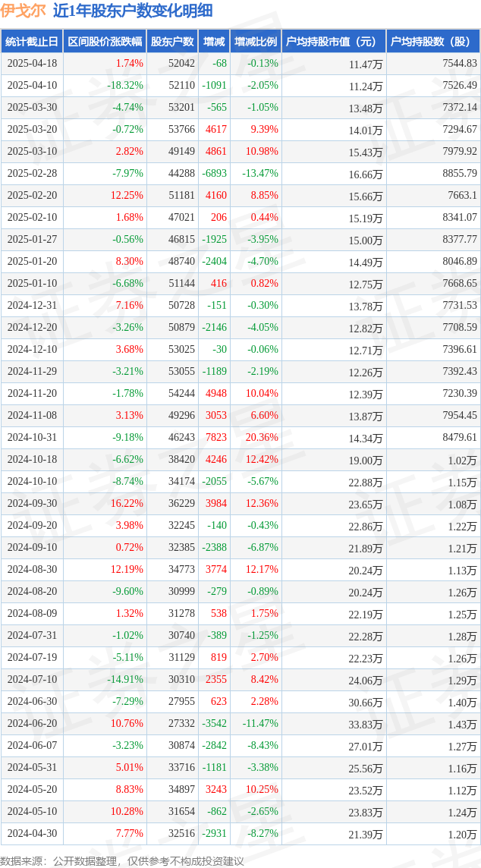Click the 近1年股东户数变化明细 heading
Viewport: 481px width, 868px height.
pyautogui.click(x=132, y=11)
